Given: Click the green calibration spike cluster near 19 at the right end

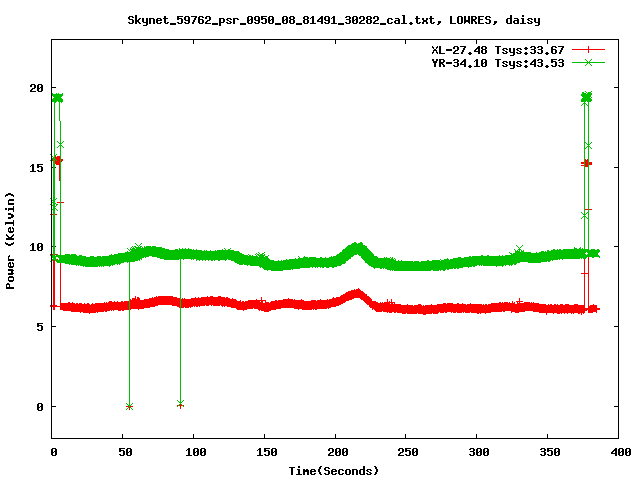Looking at the screenshot, I should (x=587, y=97).
